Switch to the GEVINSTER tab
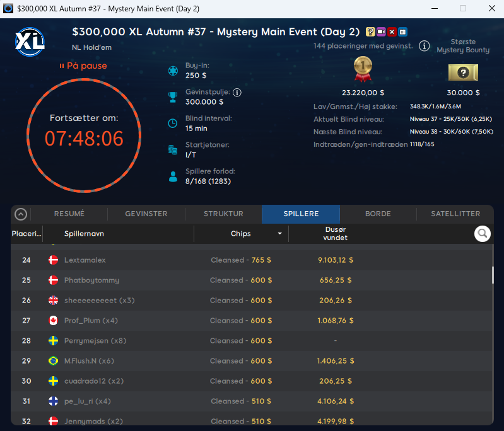The height and width of the screenshot is (431, 504). [x=146, y=214]
